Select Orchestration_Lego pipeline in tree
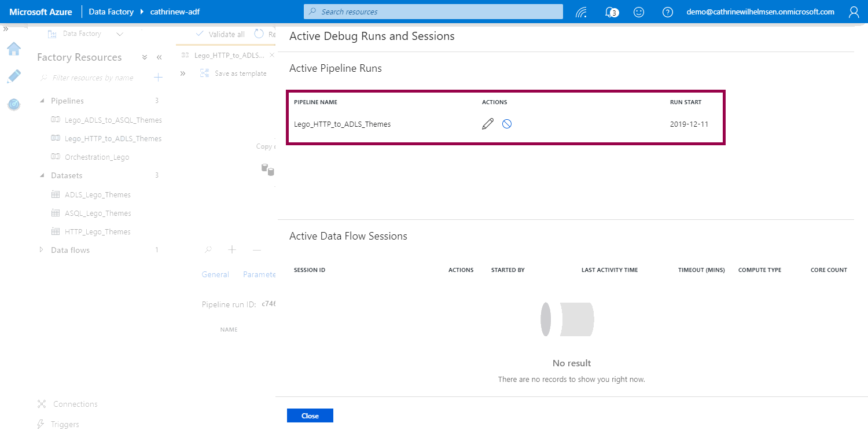The image size is (868, 434). coord(97,157)
